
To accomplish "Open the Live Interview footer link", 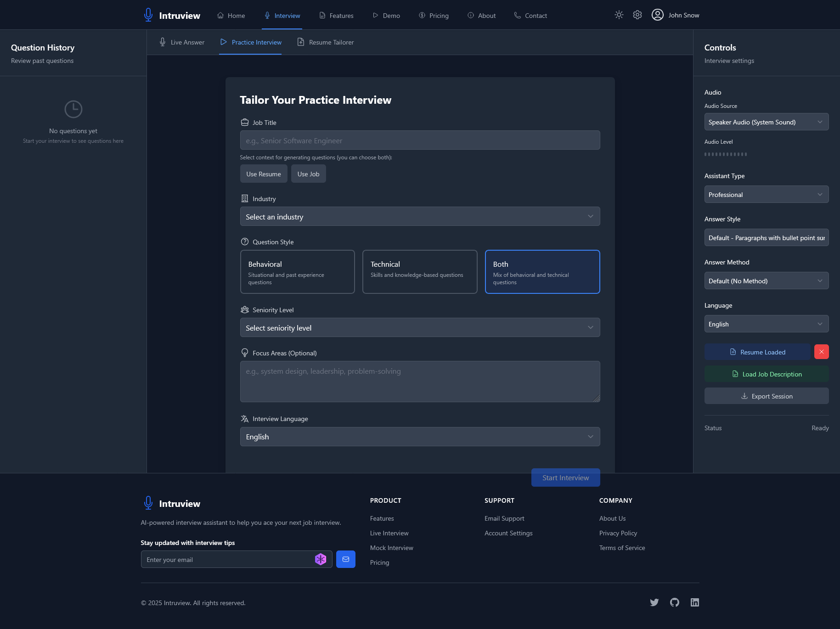I will pos(389,533).
